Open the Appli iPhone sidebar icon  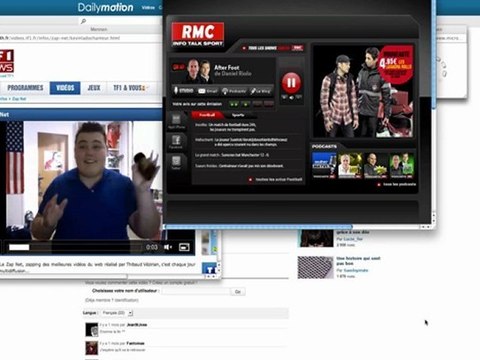tap(176, 121)
